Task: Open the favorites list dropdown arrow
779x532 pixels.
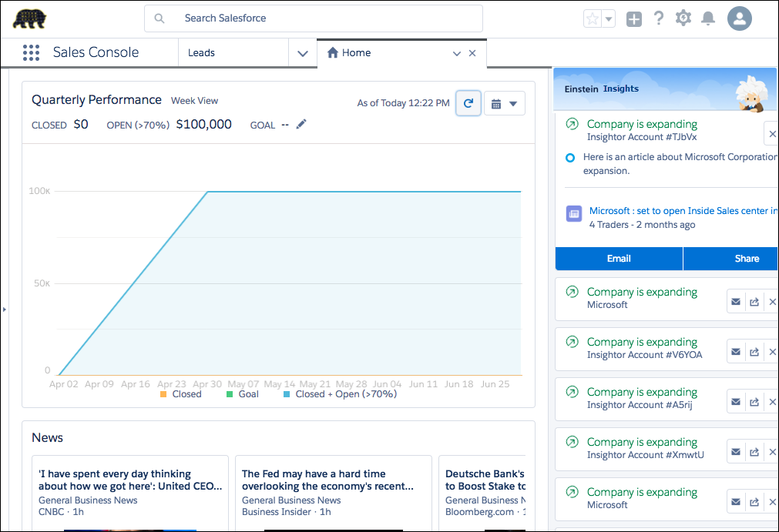Action: pyautogui.click(x=609, y=18)
